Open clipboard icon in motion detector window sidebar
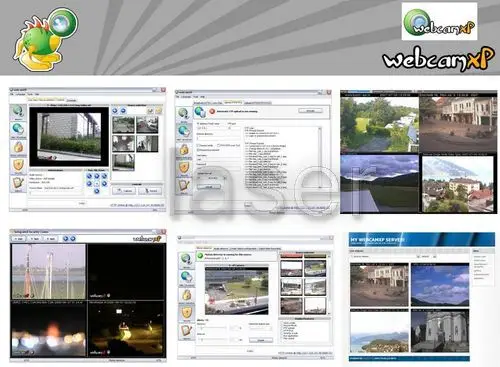The height and width of the screenshot is (367, 500). (186, 331)
